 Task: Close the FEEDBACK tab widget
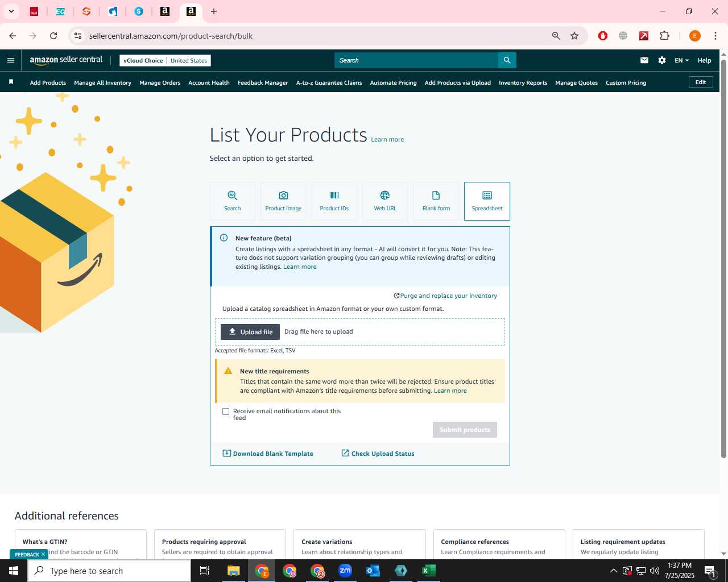[43, 554]
